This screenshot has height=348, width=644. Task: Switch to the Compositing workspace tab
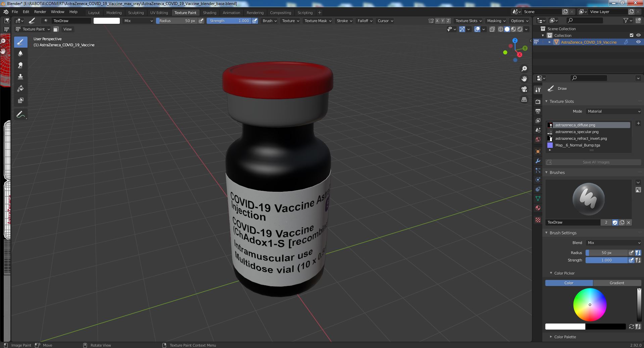pos(281,13)
